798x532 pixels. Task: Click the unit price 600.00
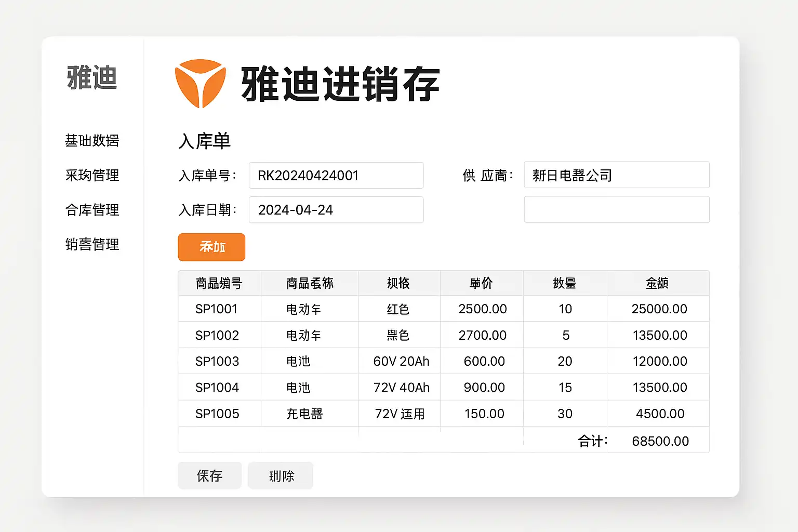[x=484, y=361]
